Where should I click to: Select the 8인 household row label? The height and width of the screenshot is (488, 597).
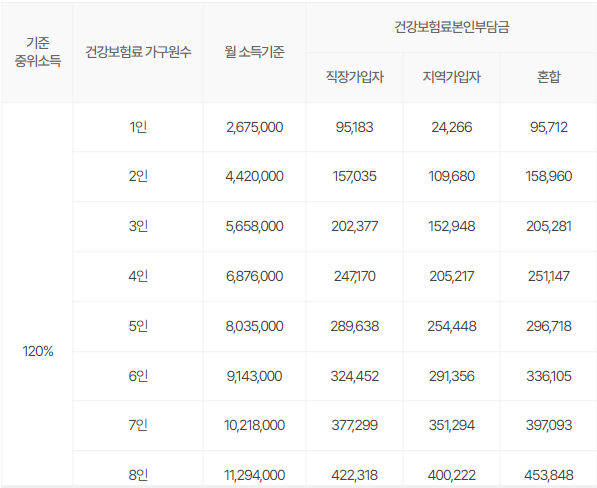138,475
